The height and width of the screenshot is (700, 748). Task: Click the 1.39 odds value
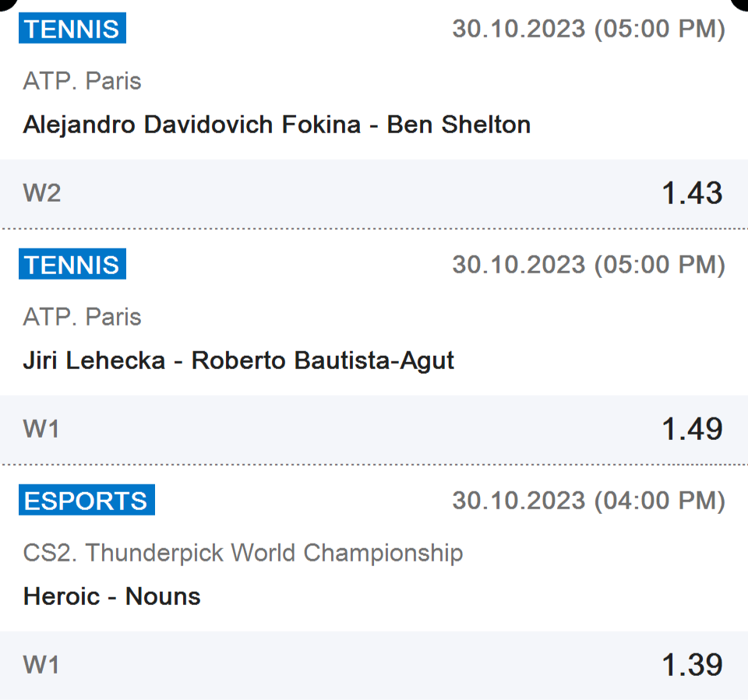(692, 665)
